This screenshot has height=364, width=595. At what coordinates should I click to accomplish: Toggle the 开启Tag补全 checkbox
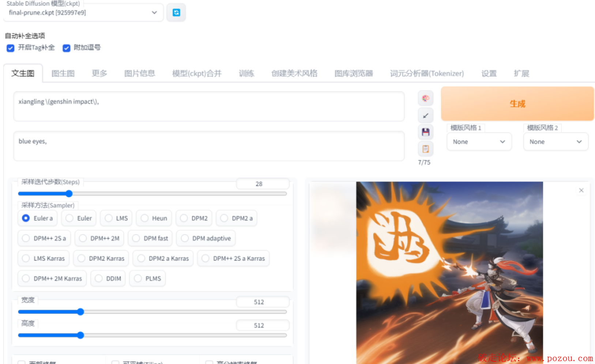click(x=11, y=48)
